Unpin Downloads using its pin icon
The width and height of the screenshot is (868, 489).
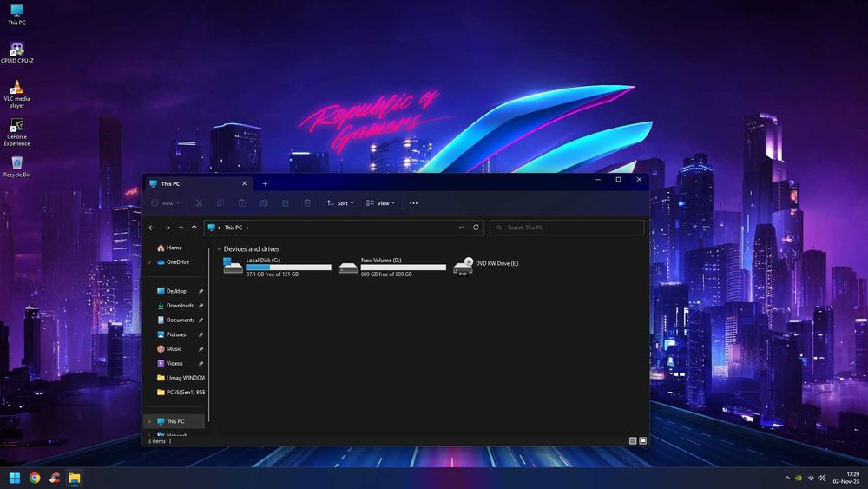tap(201, 306)
